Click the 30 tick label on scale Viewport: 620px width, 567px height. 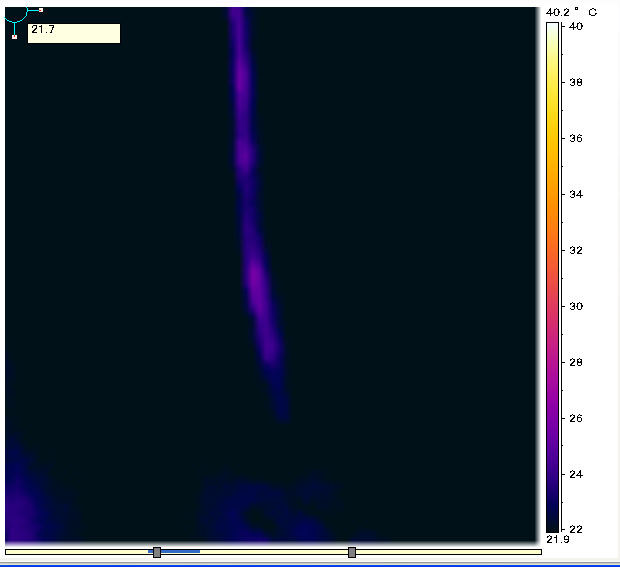576,306
